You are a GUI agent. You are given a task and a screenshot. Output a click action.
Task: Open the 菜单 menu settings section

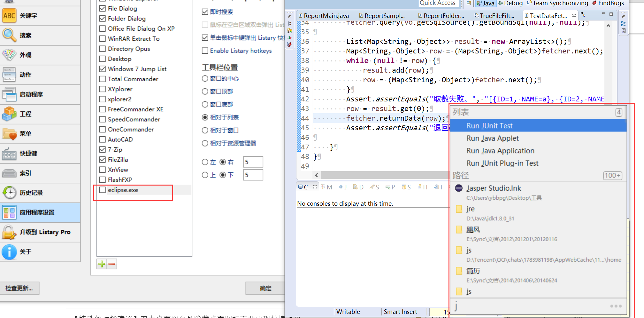tap(40, 134)
